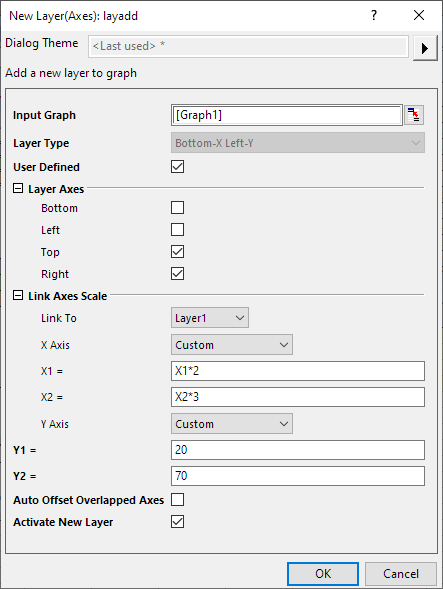Image resolution: width=443 pixels, height=589 pixels.
Task: Click the Cancel button
Action: point(401,574)
